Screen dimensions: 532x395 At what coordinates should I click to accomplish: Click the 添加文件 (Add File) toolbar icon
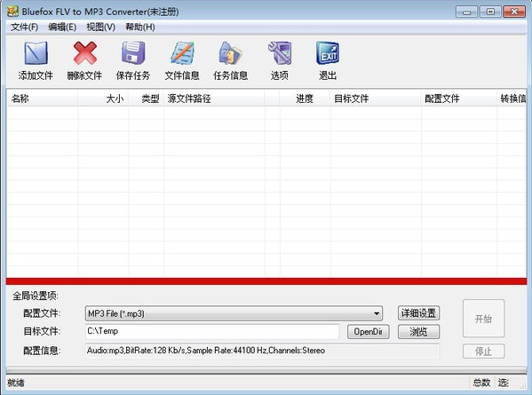[x=36, y=53]
